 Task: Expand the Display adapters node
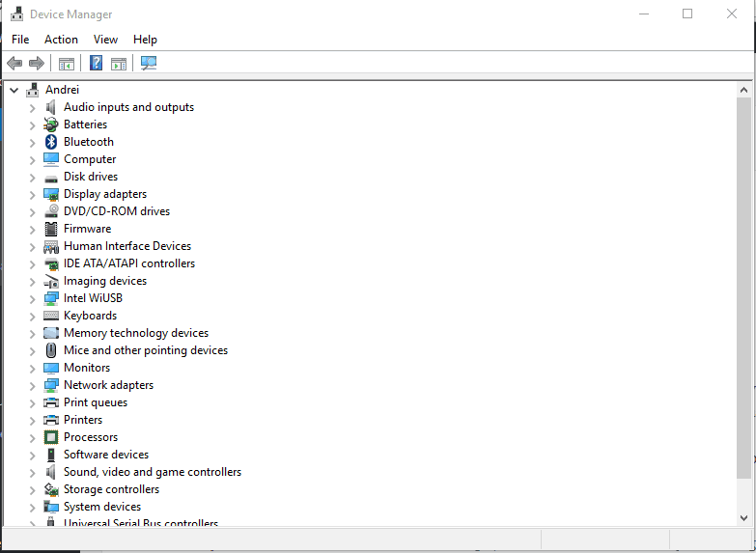32,194
